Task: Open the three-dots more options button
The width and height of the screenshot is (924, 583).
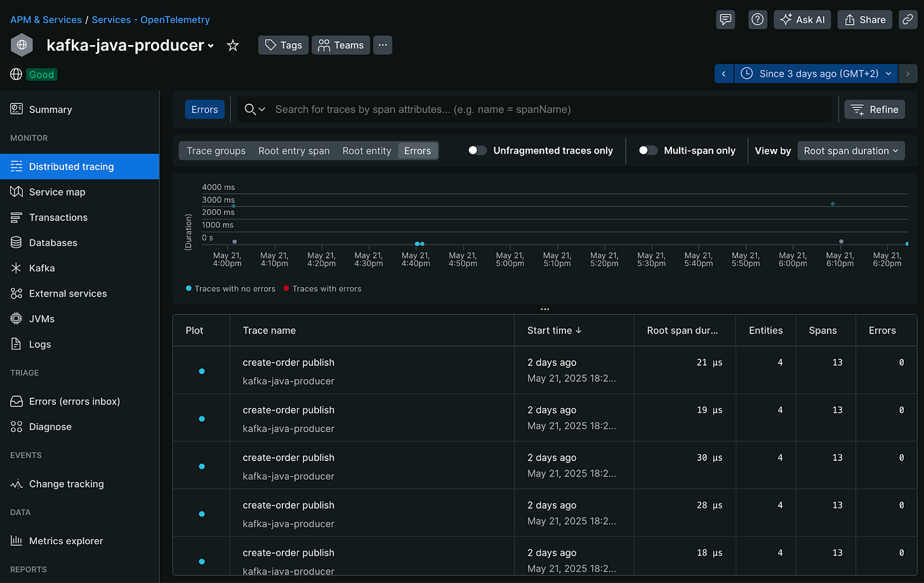Action: click(383, 45)
